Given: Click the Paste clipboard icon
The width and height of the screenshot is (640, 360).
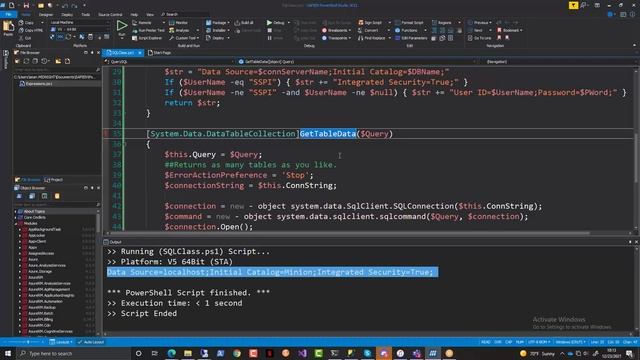Looking at the screenshot, I should [8, 27].
